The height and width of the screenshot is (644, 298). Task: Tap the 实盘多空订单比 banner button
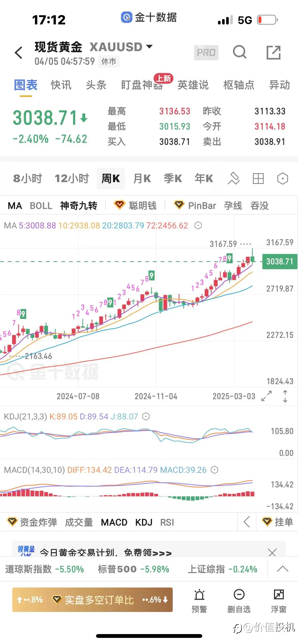(x=92, y=600)
